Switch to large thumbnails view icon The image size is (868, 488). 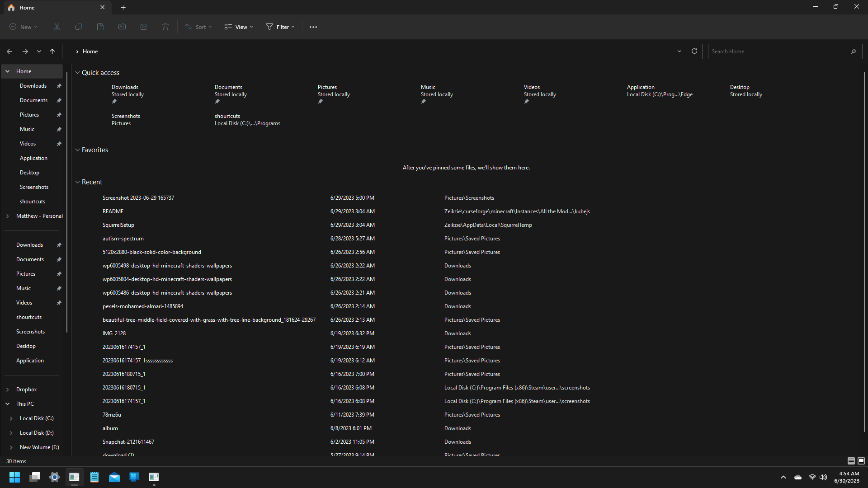tap(861, 461)
